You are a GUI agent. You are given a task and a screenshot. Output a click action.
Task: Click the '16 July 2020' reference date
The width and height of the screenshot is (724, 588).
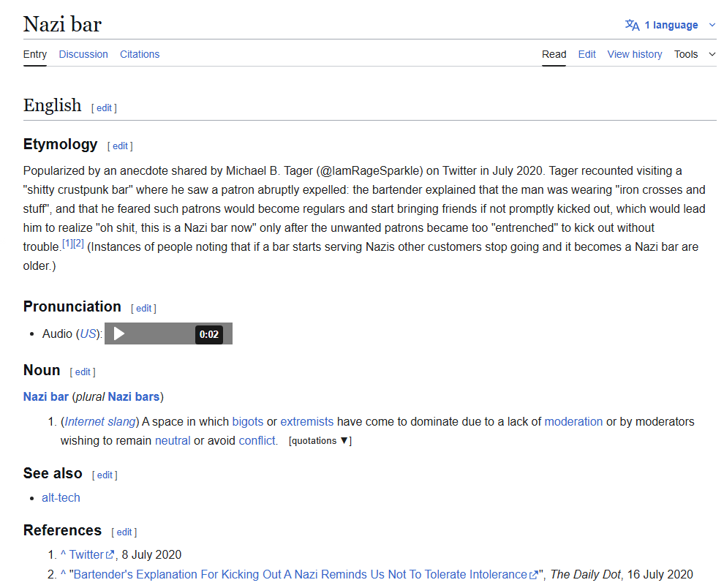pyautogui.click(x=660, y=575)
